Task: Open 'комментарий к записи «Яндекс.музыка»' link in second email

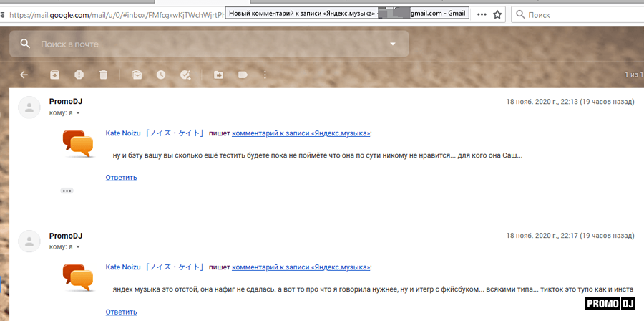Action: [301, 267]
